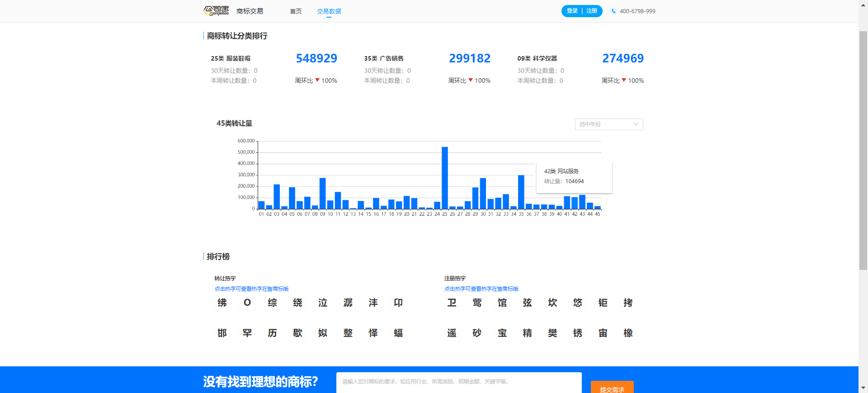Screen dimensions: 868x393
Task: Select registration hot character 宝
Action: pos(502,333)
